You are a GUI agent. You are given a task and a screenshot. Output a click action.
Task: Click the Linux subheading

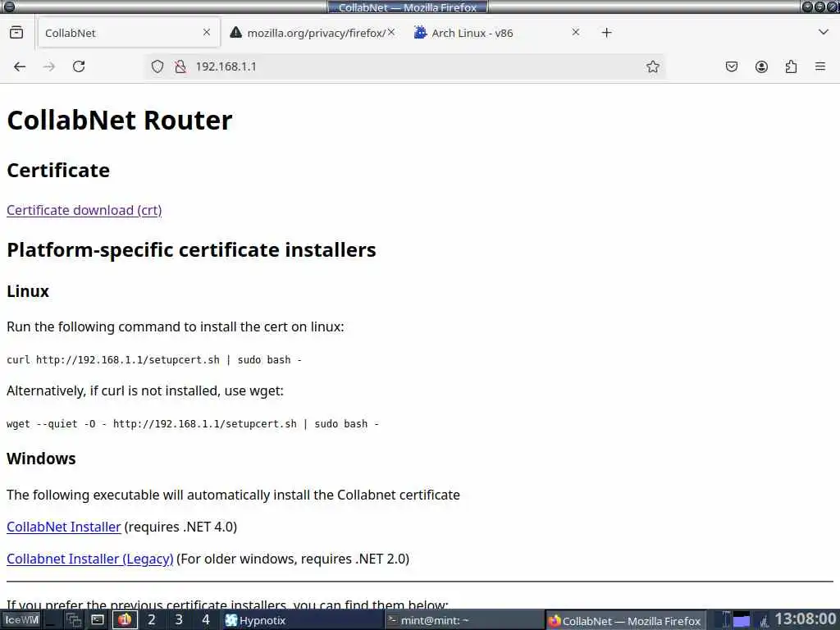tap(28, 291)
